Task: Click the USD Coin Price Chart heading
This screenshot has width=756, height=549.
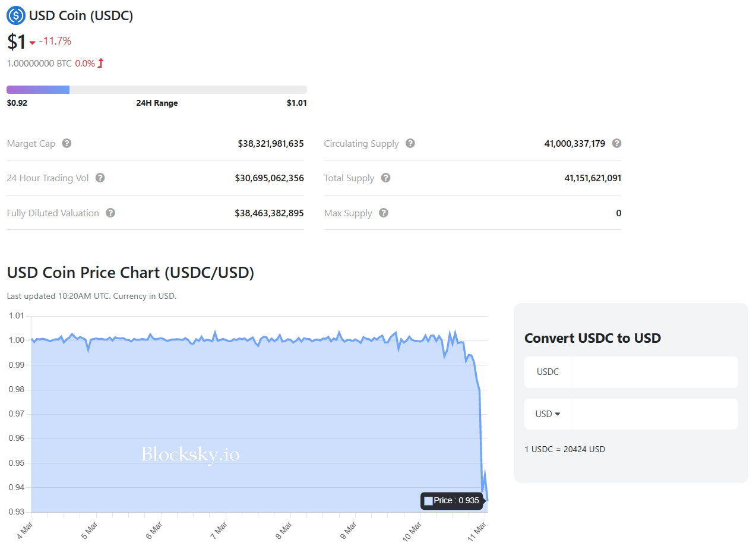Action: click(131, 273)
